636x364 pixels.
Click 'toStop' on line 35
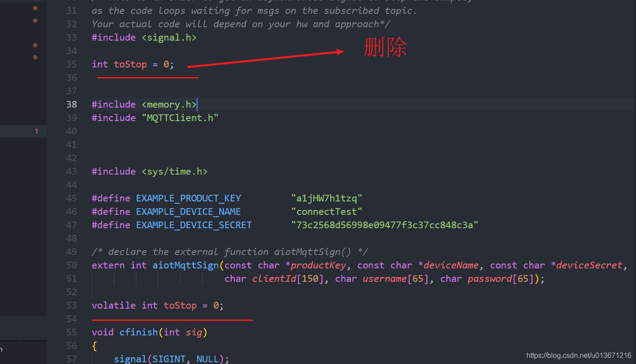point(130,64)
